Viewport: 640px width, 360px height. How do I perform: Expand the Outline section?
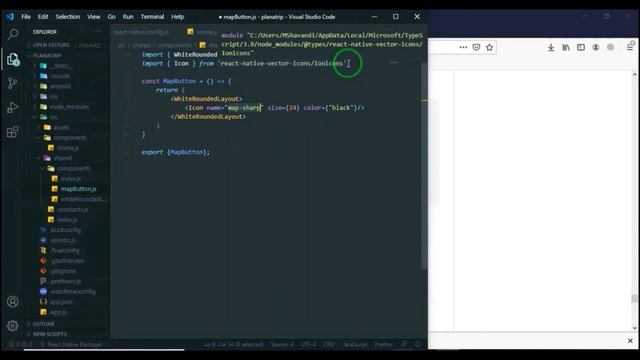pyautogui.click(x=44, y=324)
